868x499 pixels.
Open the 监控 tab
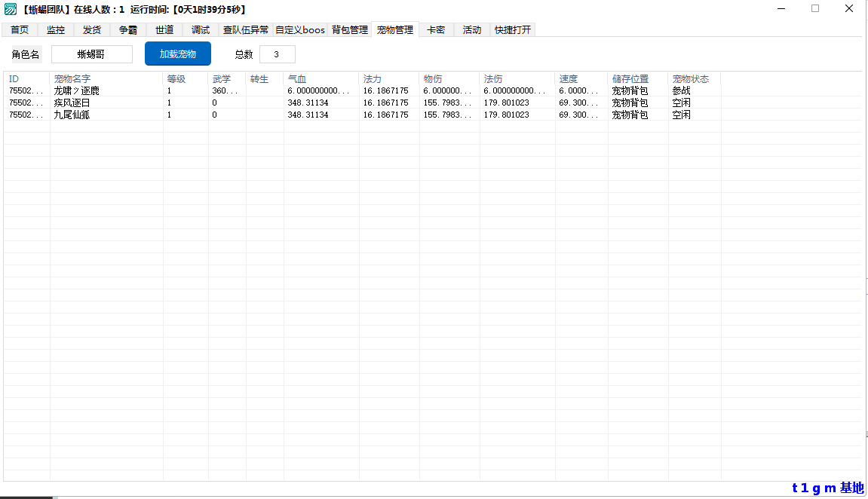click(x=56, y=30)
